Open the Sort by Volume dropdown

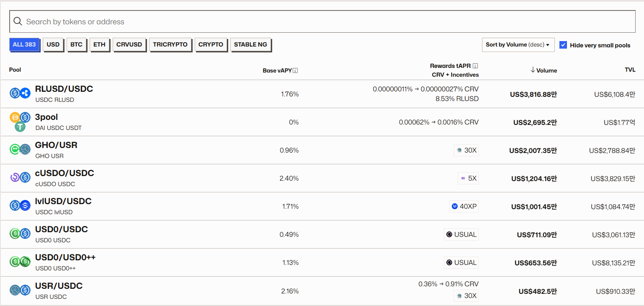click(518, 45)
